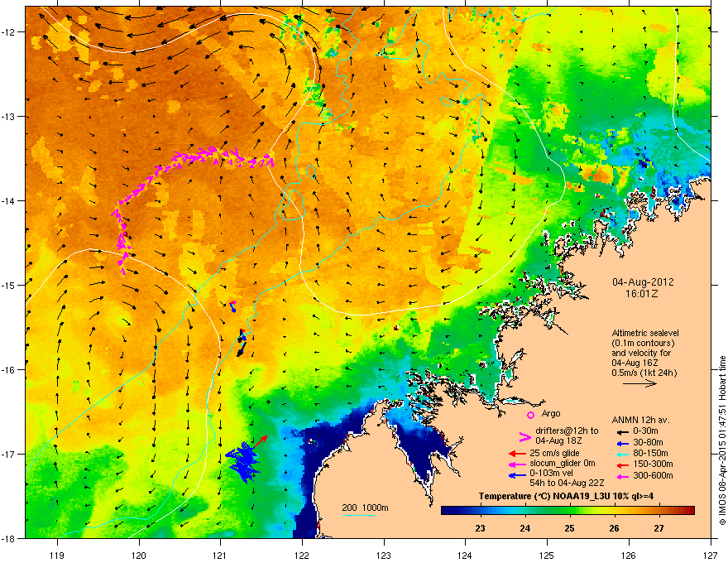Click the 200 1000m depth label
Screen dimensions: 728x563
tap(365, 508)
